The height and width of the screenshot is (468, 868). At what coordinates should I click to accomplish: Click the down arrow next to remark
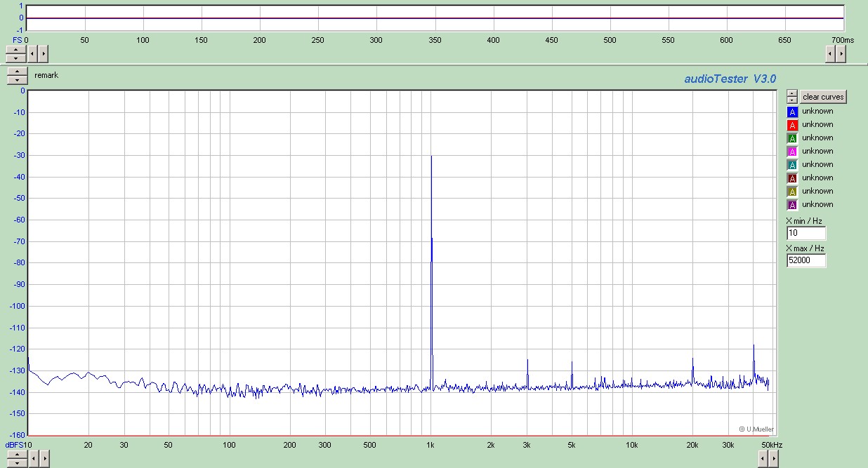16,80
